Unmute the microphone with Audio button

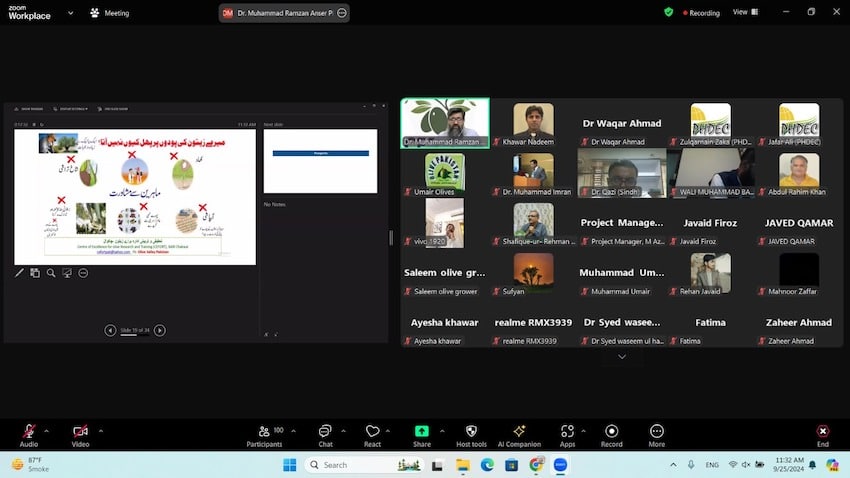(x=29, y=431)
